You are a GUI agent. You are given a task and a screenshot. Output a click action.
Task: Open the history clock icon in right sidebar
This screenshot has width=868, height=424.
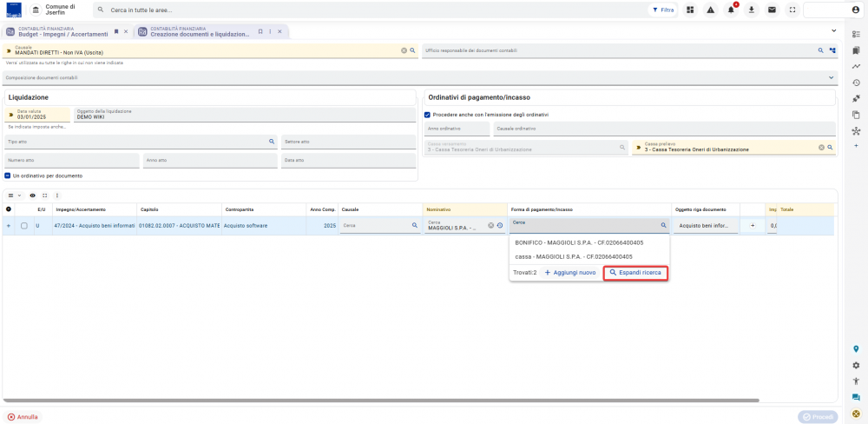(x=857, y=83)
